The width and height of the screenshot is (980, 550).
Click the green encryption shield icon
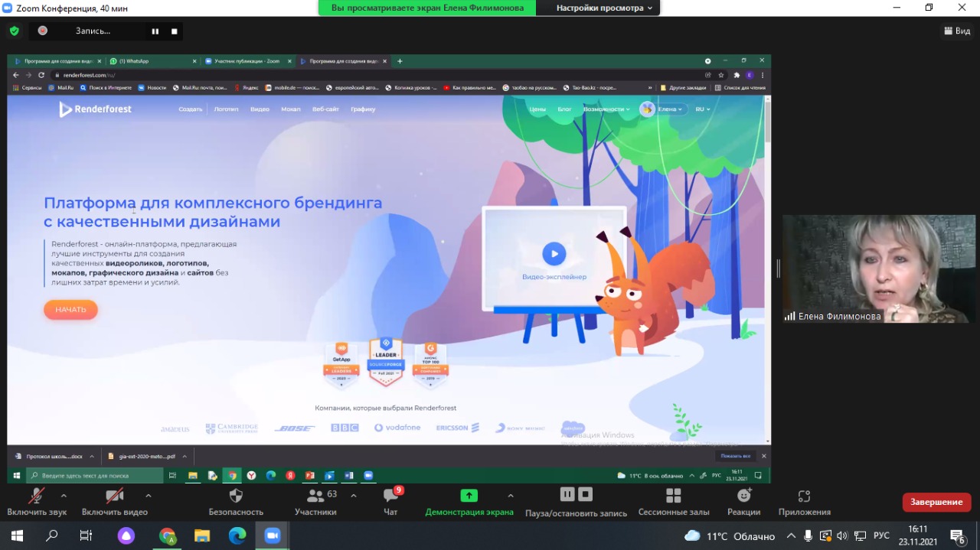tap(14, 31)
